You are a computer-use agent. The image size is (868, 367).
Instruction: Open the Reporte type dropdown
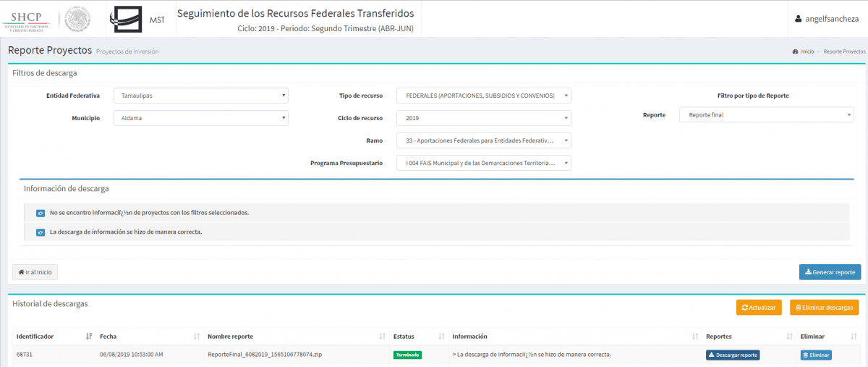click(766, 115)
